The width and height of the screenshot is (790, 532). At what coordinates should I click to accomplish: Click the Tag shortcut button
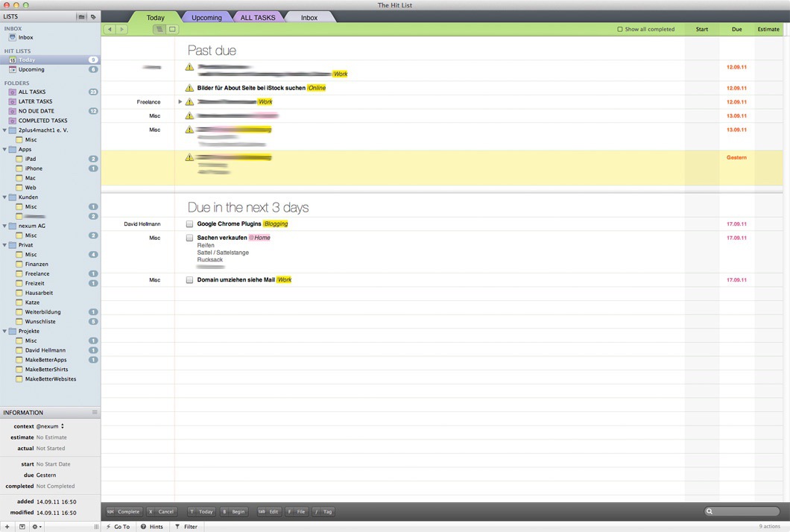pyautogui.click(x=323, y=511)
